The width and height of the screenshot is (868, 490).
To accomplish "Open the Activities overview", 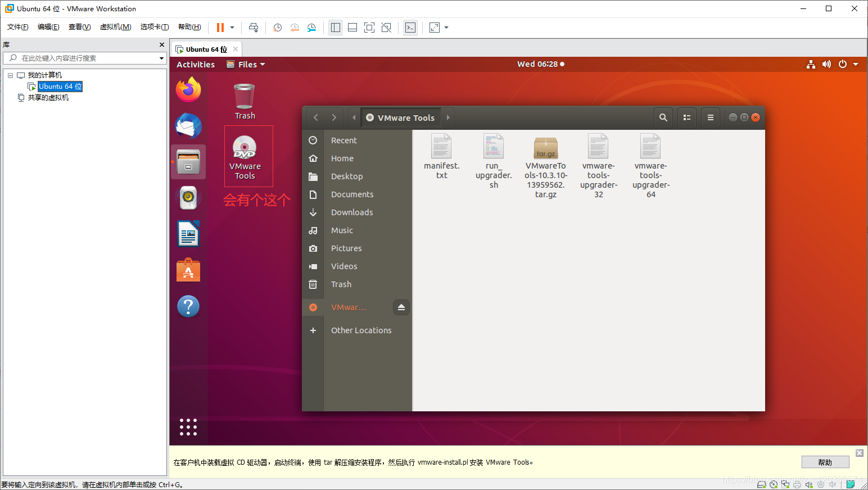I will click(x=196, y=65).
